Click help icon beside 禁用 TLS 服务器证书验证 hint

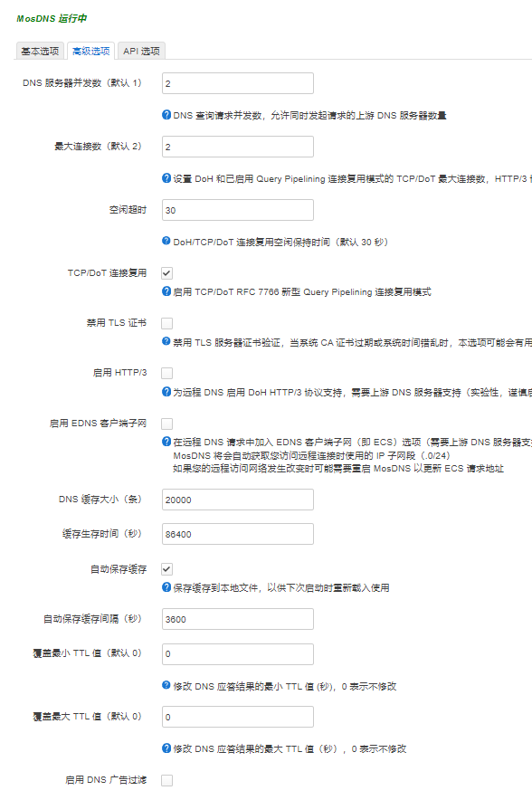(166, 341)
